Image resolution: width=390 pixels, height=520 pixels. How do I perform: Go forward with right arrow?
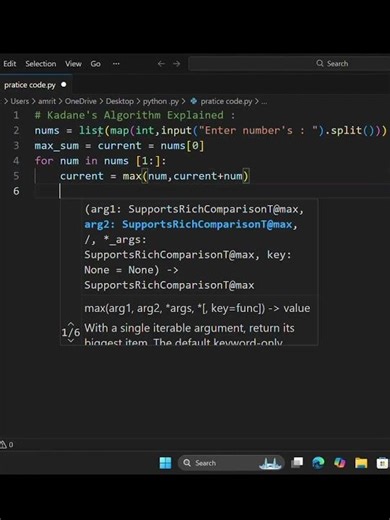tap(177, 64)
